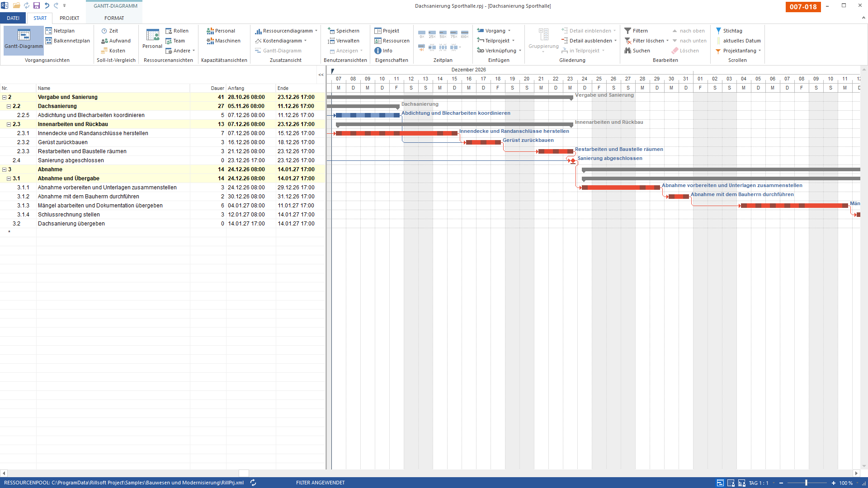Collapse the Innenarbeiten und Rückbau group
Image resolution: width=868 pixels, height=488 pixels.
tap(9, 124)
